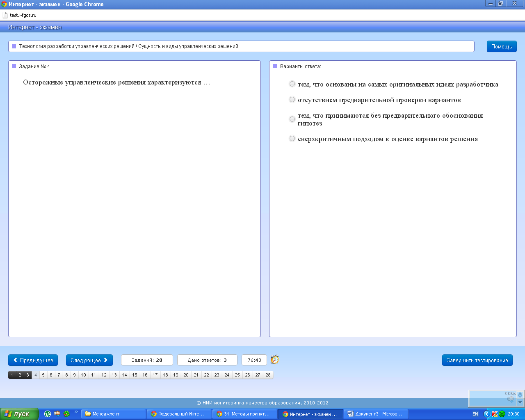Image resolution: width=525 pixels, height=420 pixels.
Task: Jump to question 1 in navigator
Action: (x=12, y=375)
